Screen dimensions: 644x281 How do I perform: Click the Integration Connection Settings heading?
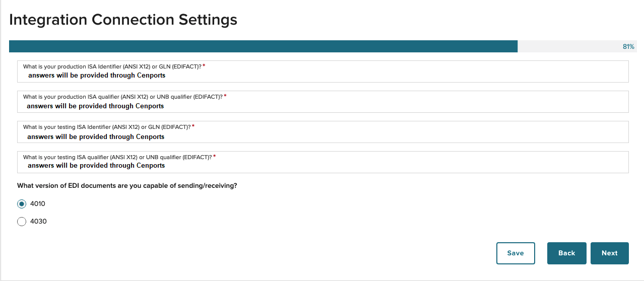pos(123,20)
